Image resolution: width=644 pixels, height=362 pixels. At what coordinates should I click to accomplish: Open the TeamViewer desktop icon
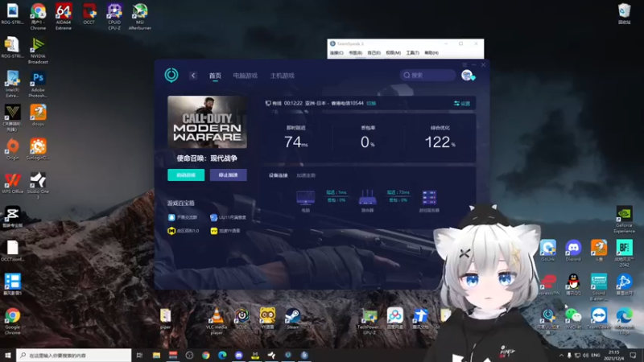point(599,318)
